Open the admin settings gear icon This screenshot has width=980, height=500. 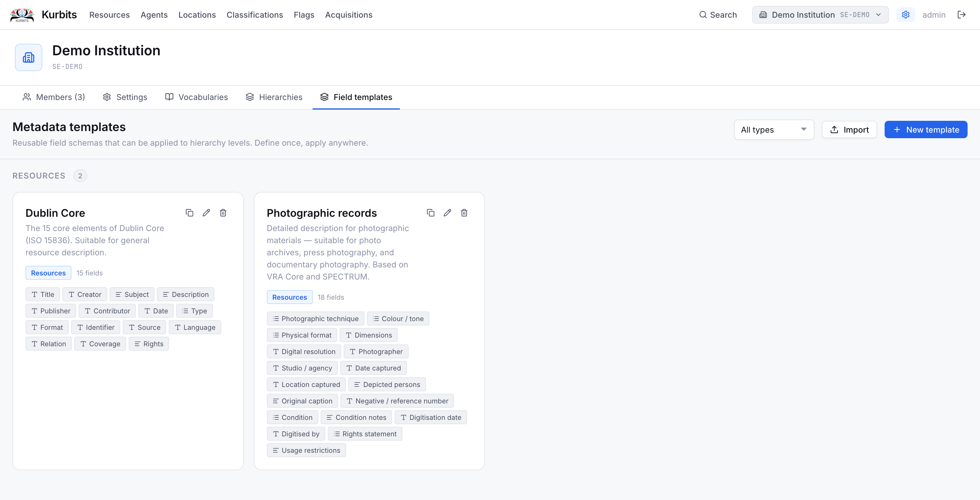pyautogui.click(x=905, y=15)
